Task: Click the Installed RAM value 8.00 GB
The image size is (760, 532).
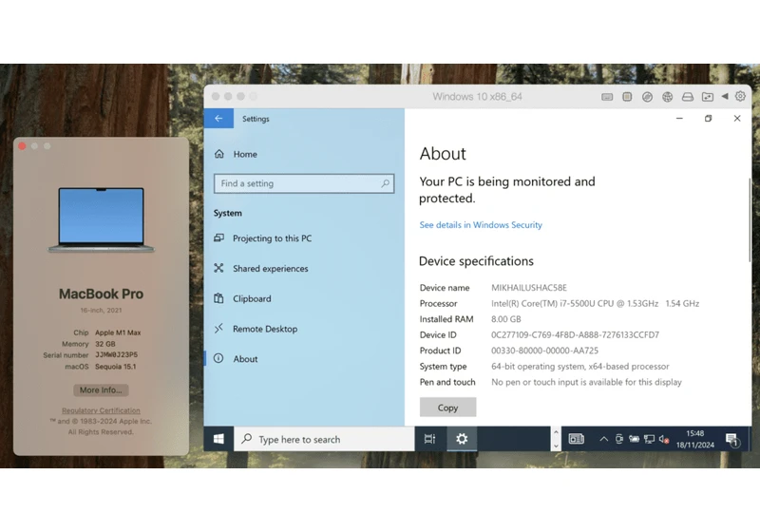Action: (506, 319)
